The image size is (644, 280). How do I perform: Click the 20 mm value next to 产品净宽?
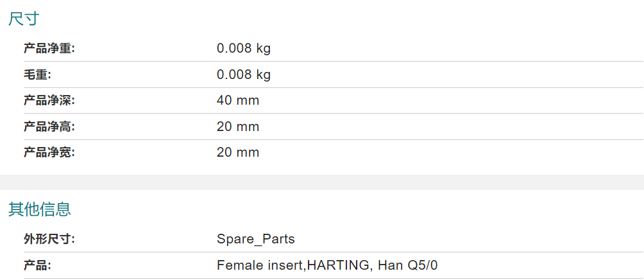point(238,153)
